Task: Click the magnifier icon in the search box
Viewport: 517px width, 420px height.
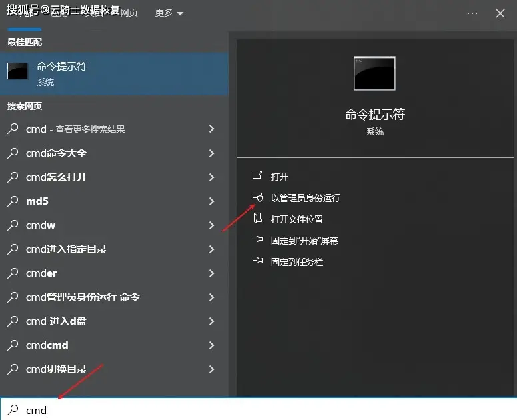Action: (13, 410)
